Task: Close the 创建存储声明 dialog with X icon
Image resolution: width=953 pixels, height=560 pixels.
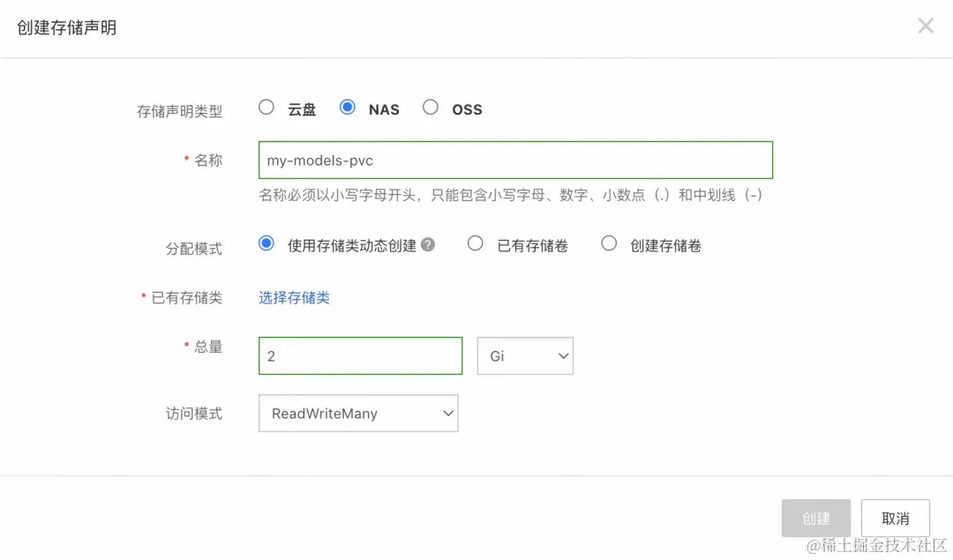Action: [925, 26]
